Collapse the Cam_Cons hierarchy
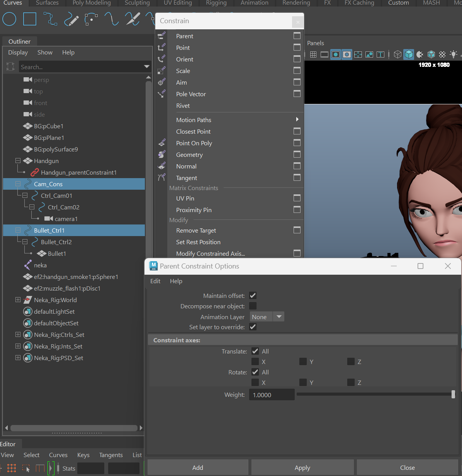 (18, 184)
